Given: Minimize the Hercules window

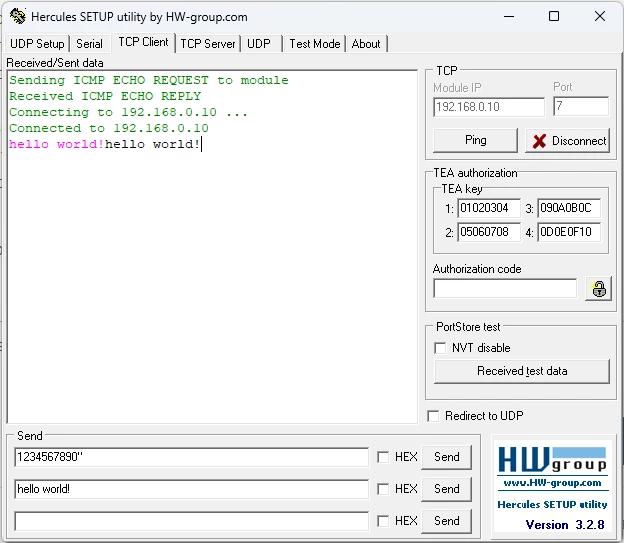Looking at the screenshot, I should coord(509,16).
